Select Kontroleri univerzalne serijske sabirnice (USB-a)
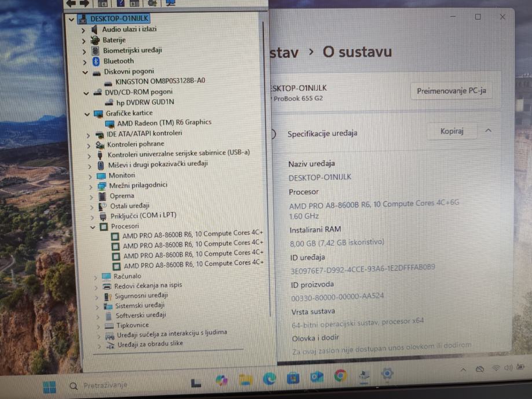 pos(178,153)
